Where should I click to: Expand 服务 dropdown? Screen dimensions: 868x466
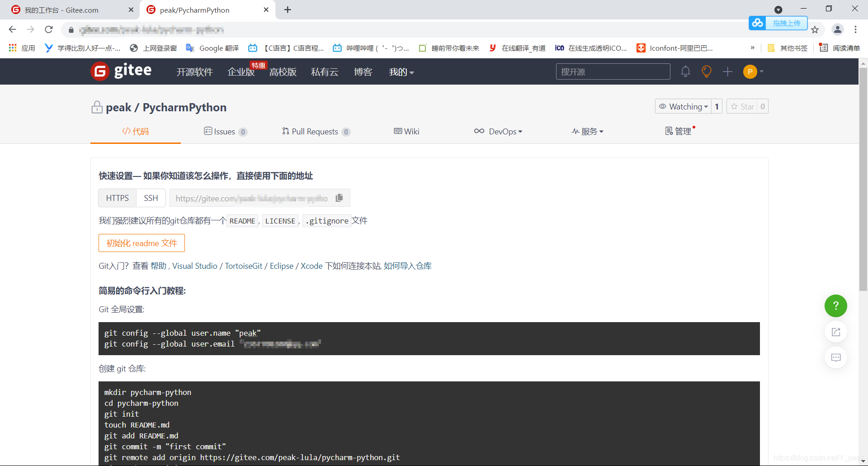pyautogui.click(x=587, y=131)
